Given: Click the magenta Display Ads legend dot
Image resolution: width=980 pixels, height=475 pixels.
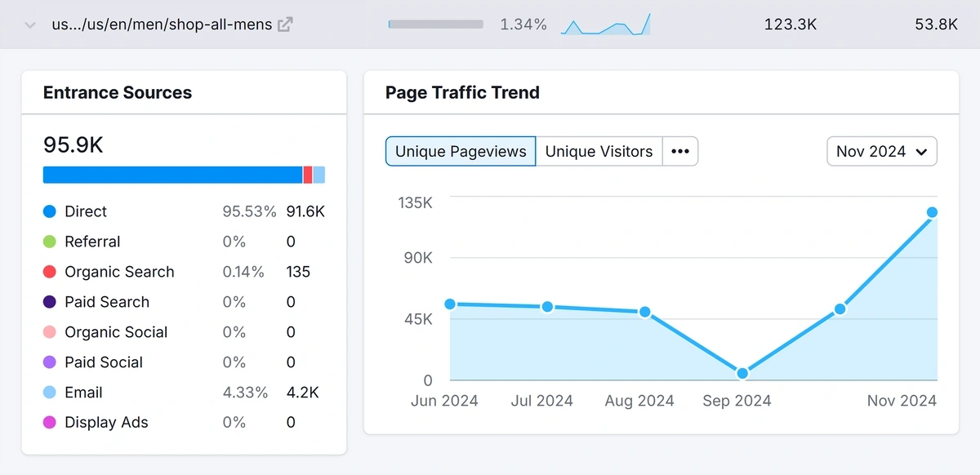Looking at the screenshot, I should click(48, 422).
